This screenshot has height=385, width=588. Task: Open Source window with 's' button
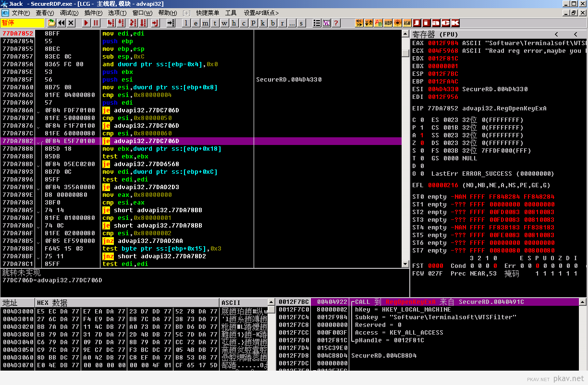click(302, 23)
